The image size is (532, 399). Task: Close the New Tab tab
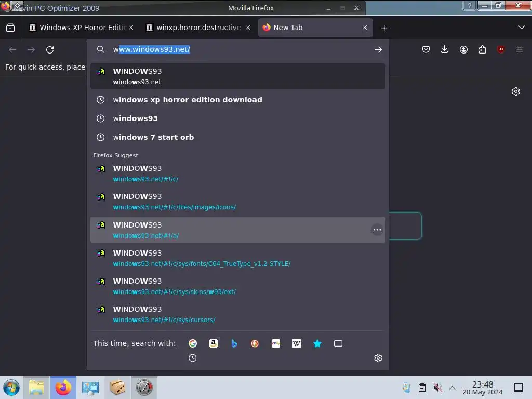tap(364, 28)
